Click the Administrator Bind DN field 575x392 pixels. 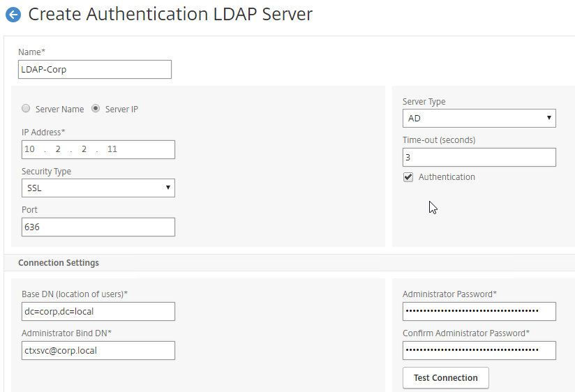pyautogui.click(x=98, y=351)
